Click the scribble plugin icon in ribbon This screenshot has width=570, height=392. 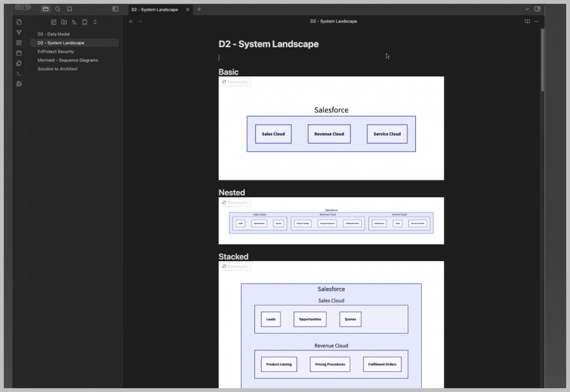coord(19,84)
